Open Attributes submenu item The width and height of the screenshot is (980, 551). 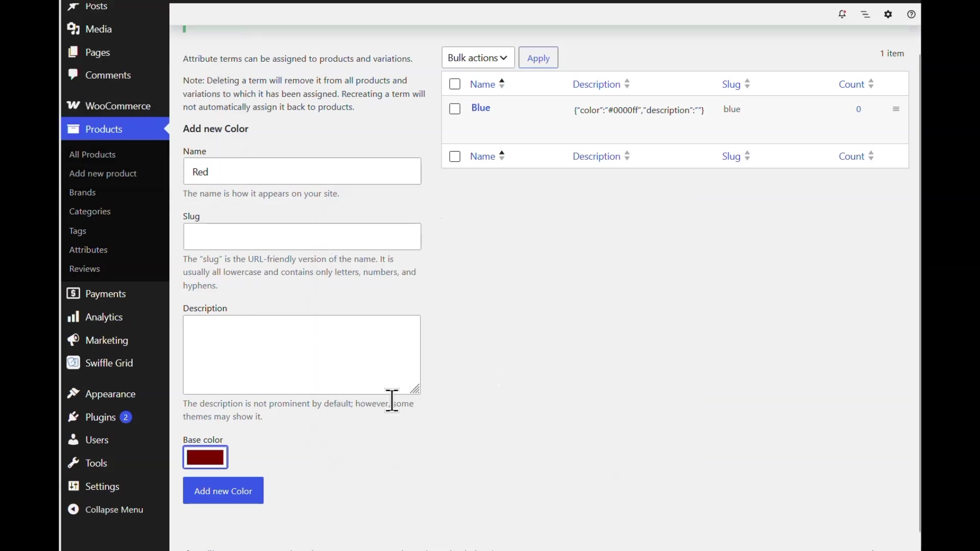coord(88,249)
